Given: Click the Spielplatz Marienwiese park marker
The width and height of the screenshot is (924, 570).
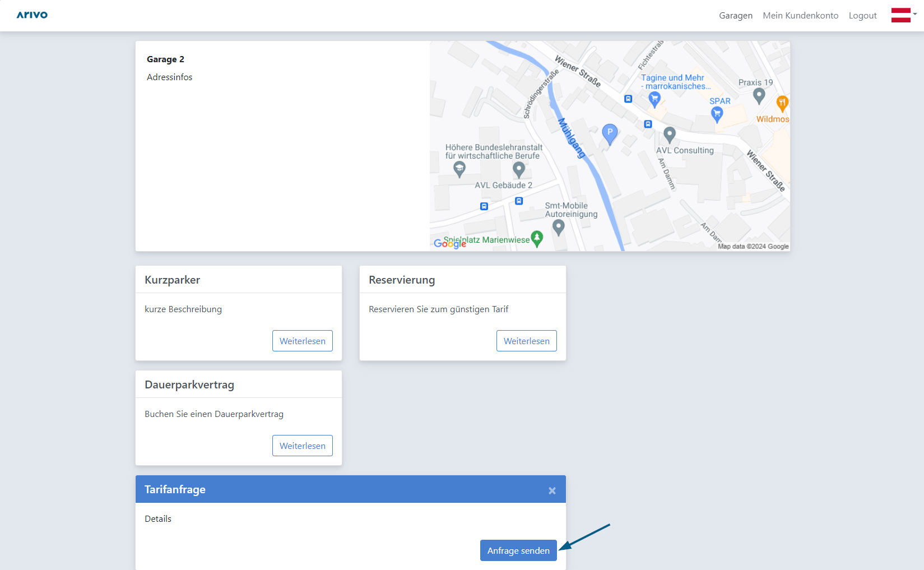Looking at the screenshot, I should pos(537,239).
